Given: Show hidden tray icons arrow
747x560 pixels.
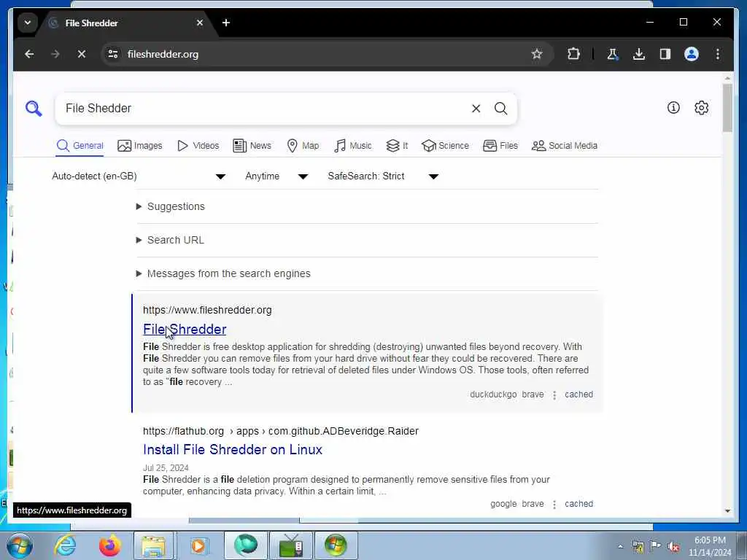Looking at the screenshot, I should [x=620, y=547].
